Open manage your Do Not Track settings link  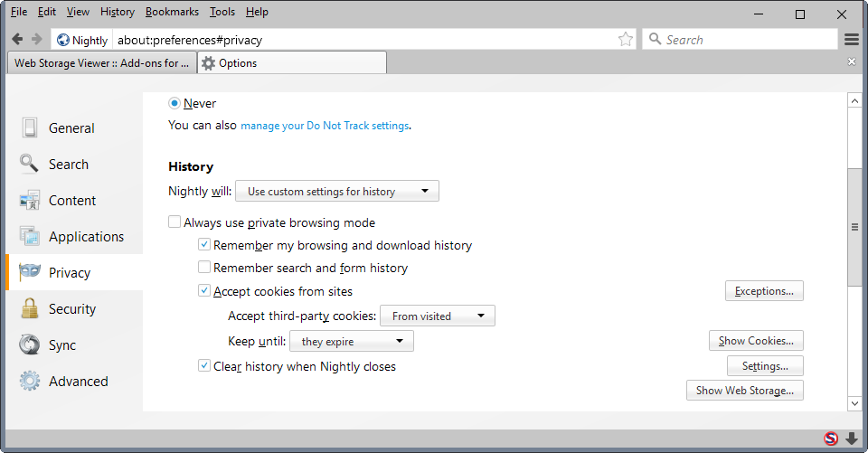pyautogui.click(x=325, y=126)
